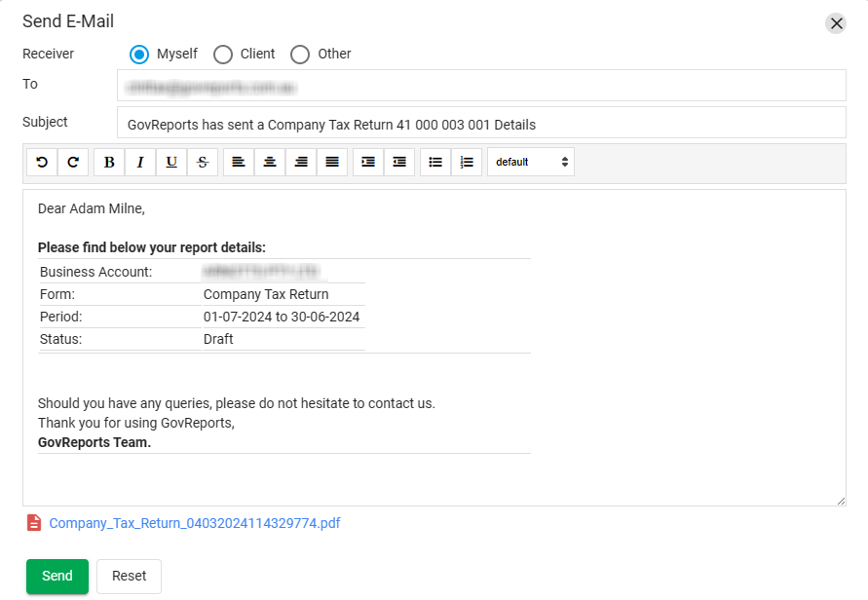Select the Myself receiver option

point(139,55)
